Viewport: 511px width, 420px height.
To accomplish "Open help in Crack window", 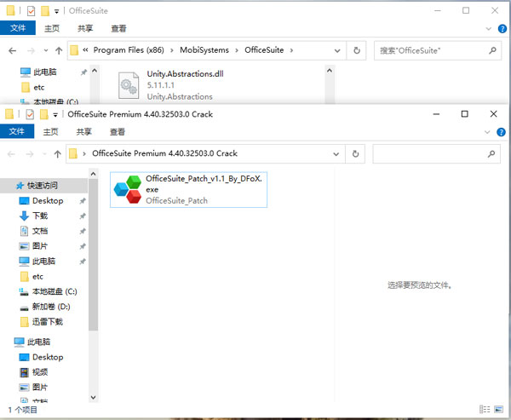I will 501,132.
